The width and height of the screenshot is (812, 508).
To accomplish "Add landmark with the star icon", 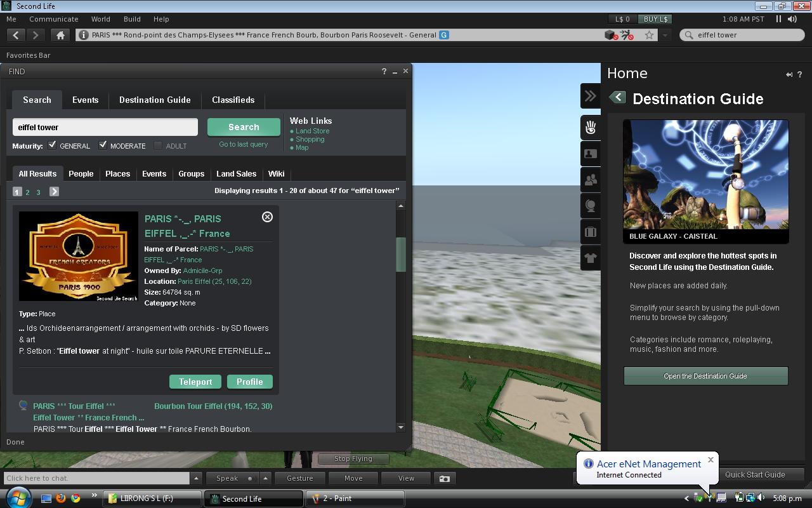I will click(649, 36).
